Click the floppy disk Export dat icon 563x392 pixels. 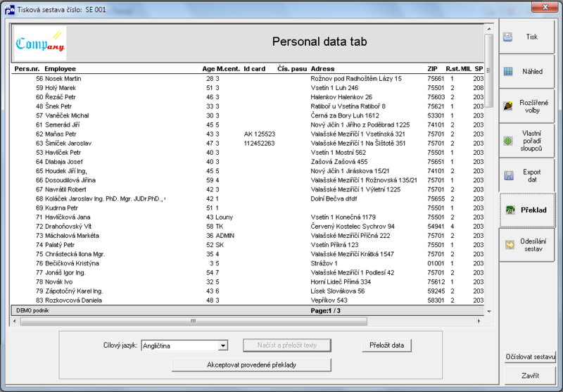coord(509,175)
